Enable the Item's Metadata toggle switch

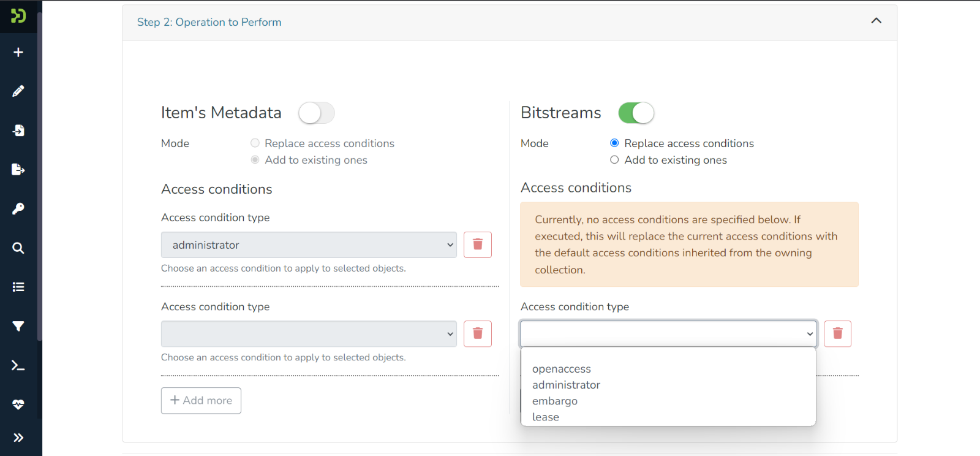[316, 113]
